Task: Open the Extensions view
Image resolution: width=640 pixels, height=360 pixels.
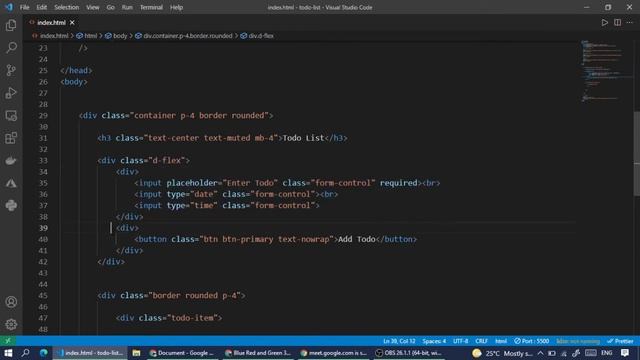Action: (11, 138)
